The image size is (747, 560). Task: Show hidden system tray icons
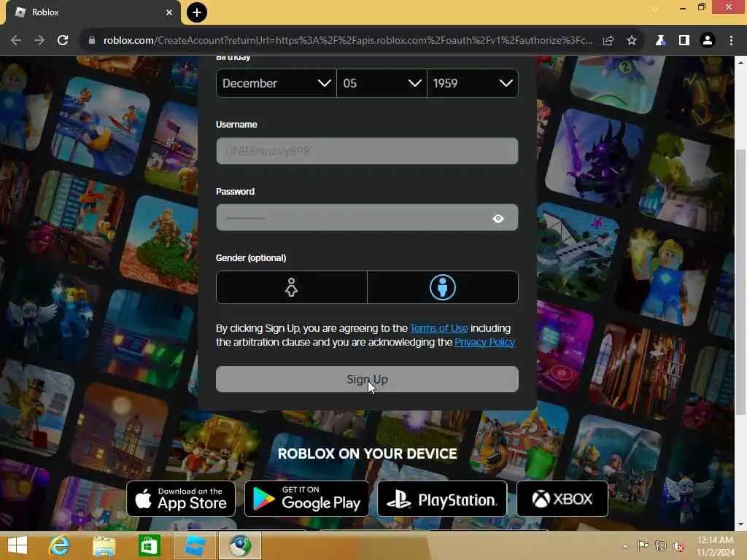click(625, 546)
